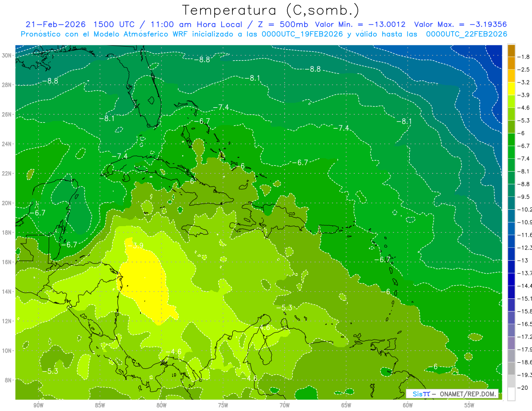Click the -12.3 label in the color legend
The height and width of the screenshot is (411, 532).
pyautogui.click(x=525, y=247)
